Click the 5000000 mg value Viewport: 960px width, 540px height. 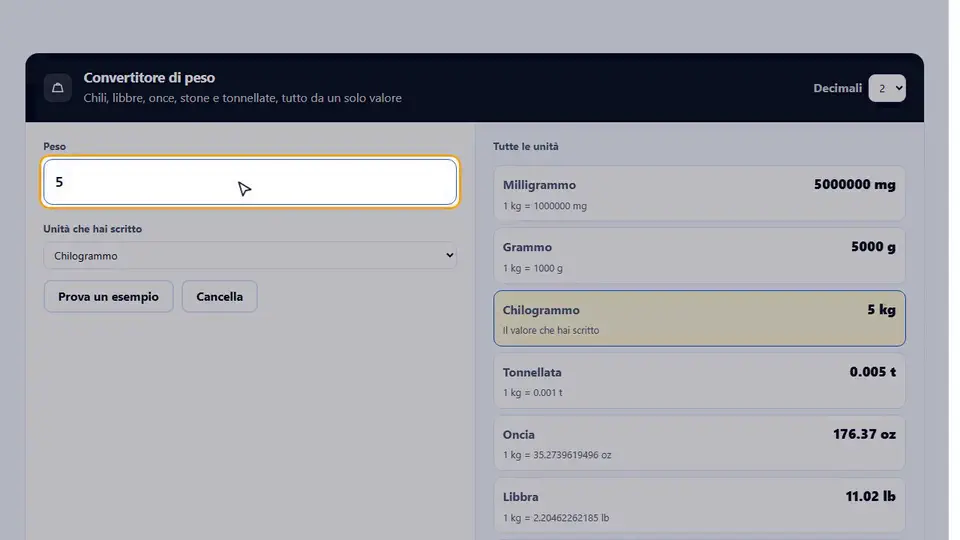pos(855,184)
